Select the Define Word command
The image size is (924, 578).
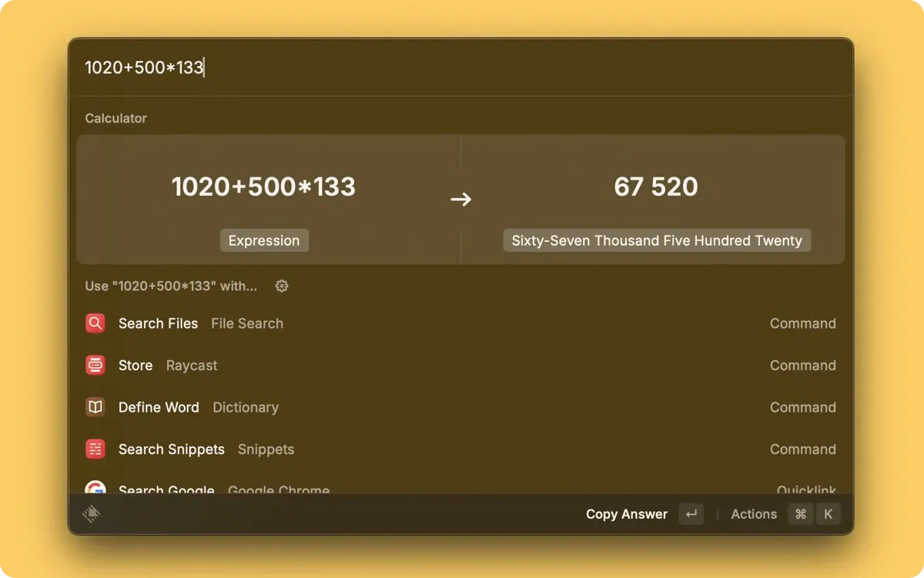159,407
